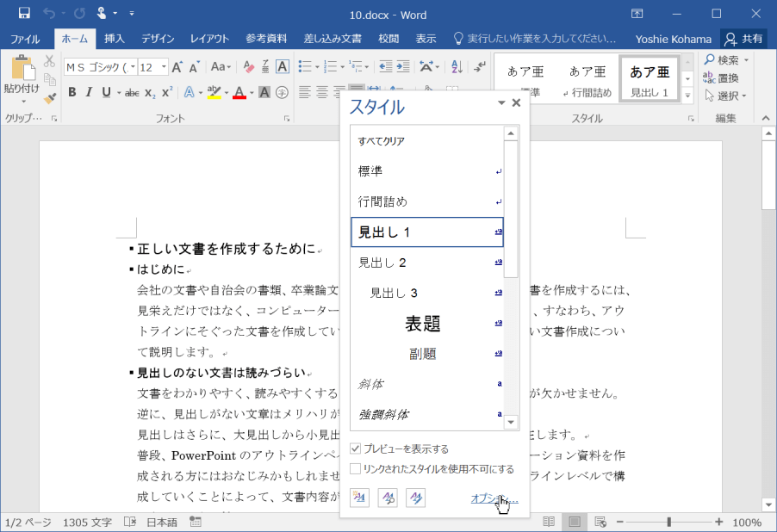Click the zoom slider handle in status bar
The width and height of the screenshot is (777, 532).
669,522
